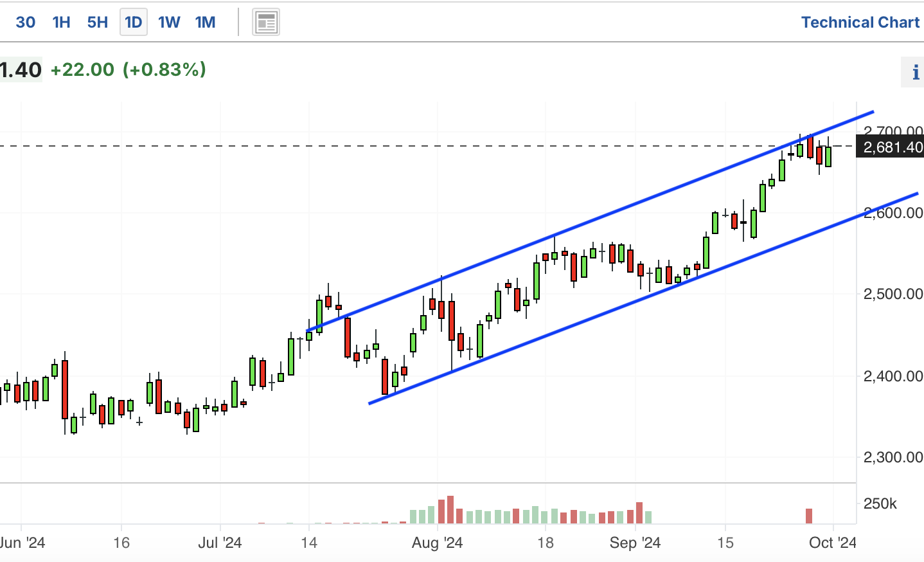Click the Jun '24 date label
Screen dimensions: 924x562
click(x=22, y=543)
